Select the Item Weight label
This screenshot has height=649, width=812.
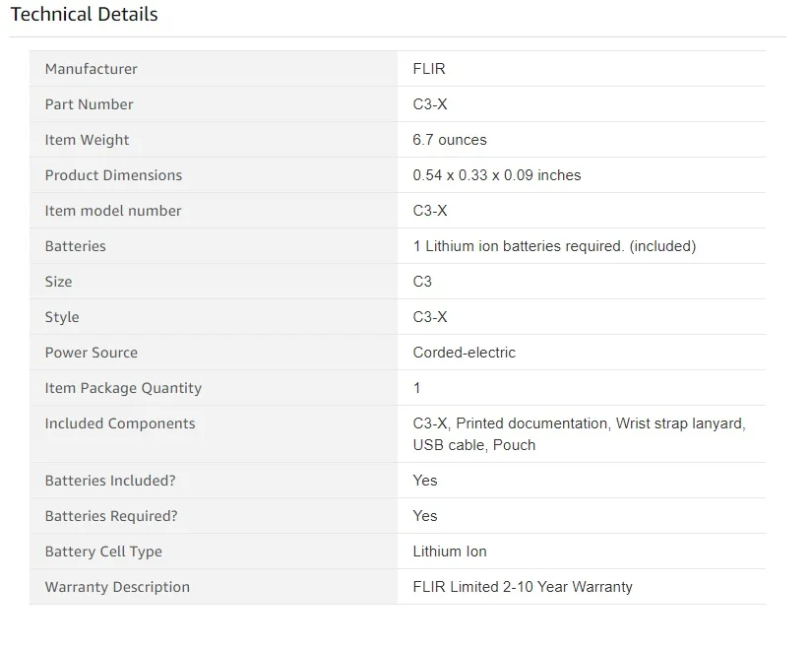87,140
